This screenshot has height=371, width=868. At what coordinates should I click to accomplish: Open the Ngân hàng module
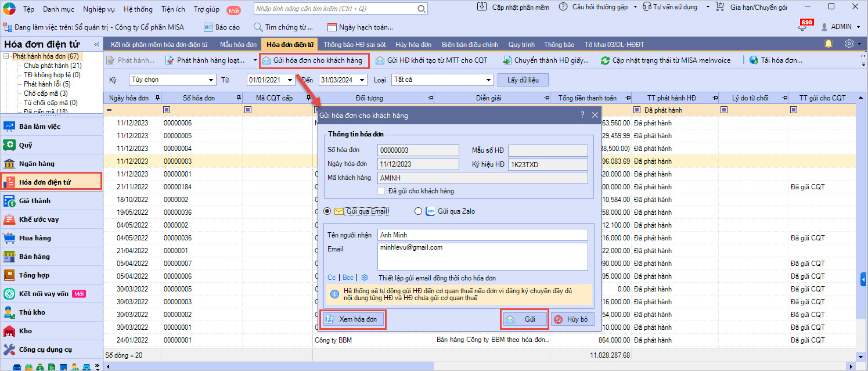(x=37, y=164)
